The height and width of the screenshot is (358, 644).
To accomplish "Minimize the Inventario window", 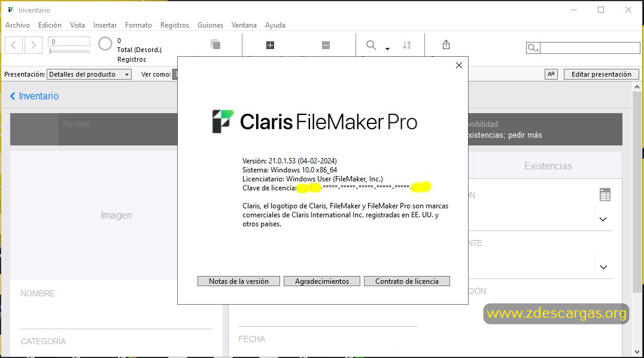I will point(574,10).
